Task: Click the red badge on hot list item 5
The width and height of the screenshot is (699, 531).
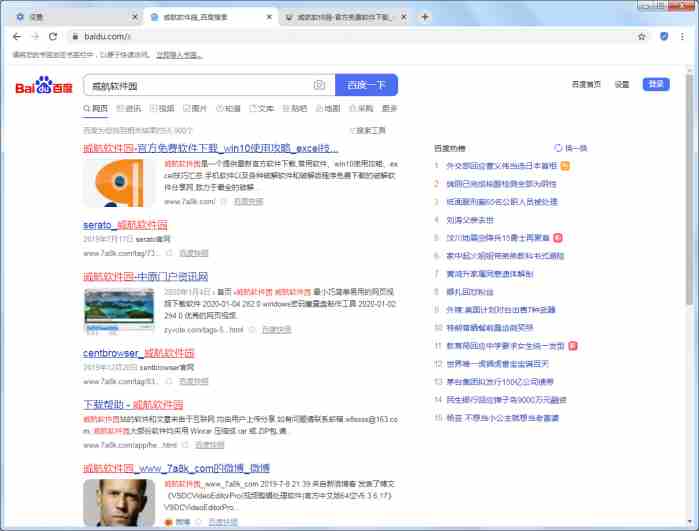Action: 558,238
